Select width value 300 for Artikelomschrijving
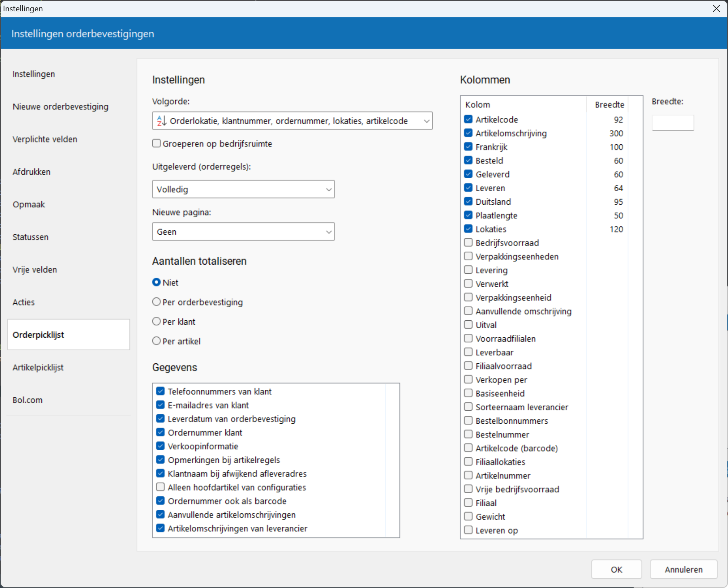The image size is (728, 588). point(616,133)
